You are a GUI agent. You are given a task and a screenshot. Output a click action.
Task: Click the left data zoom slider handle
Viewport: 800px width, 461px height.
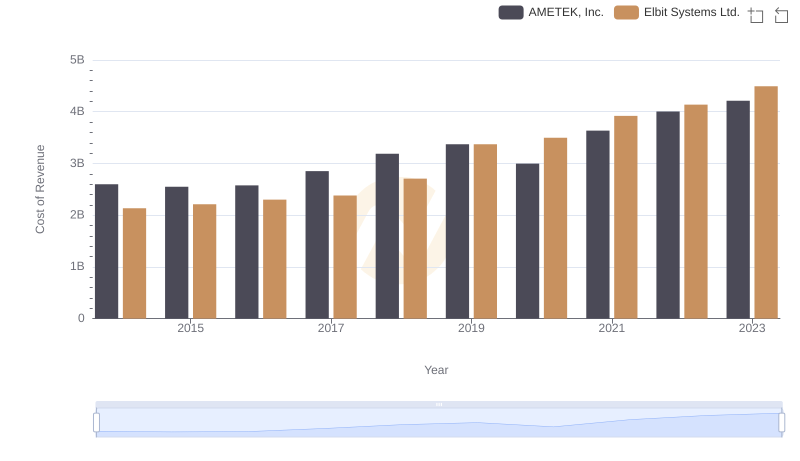(96, 422)
